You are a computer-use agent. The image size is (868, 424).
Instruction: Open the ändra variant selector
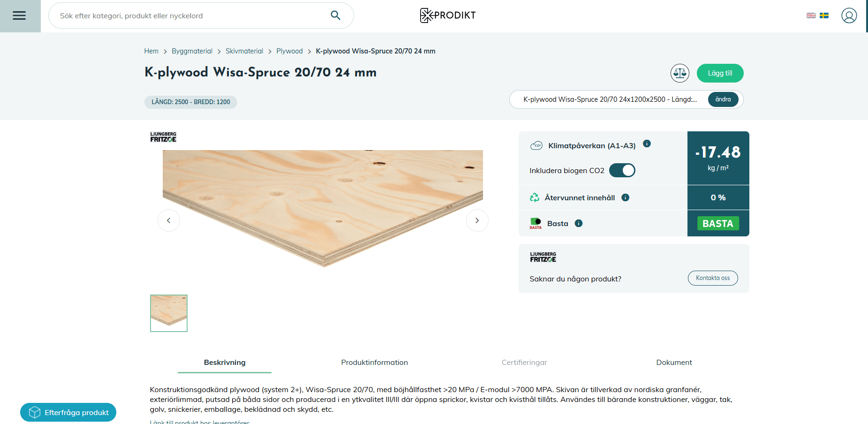tap(723, 99)
